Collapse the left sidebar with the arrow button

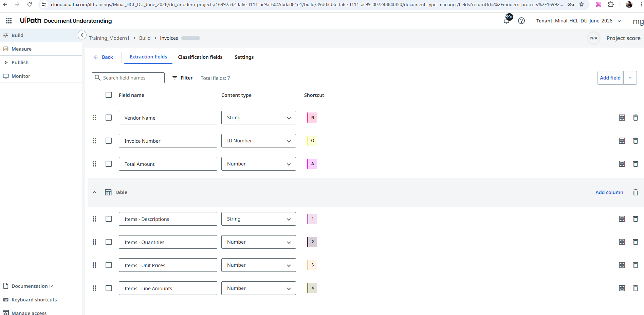82,35
